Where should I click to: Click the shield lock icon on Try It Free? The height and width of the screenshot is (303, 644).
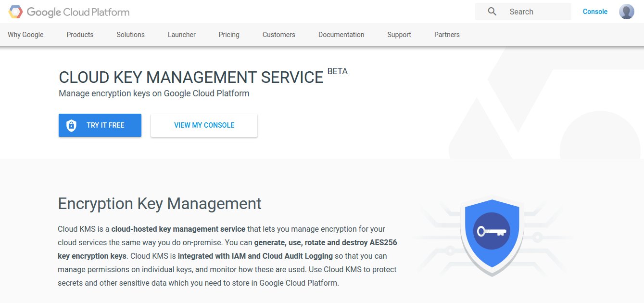(71, 125)
